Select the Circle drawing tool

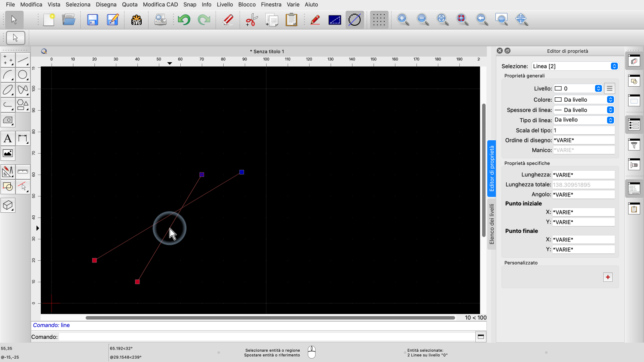(x=23, y=75)
